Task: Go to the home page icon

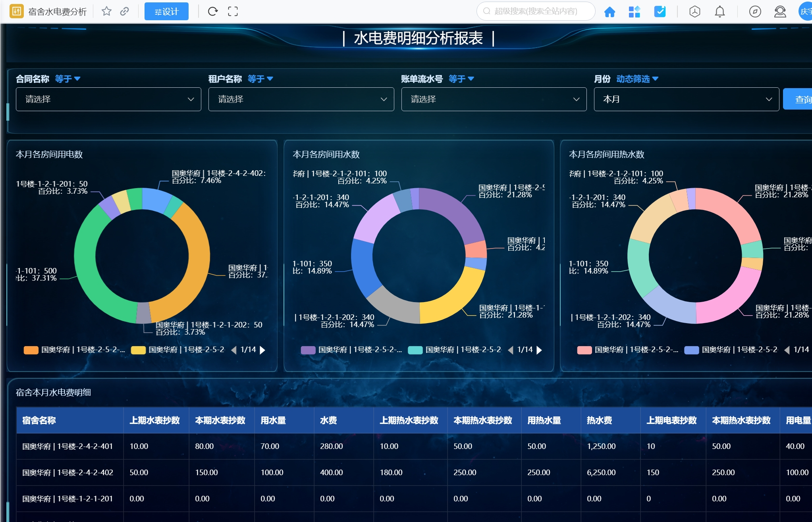Action: coord(609,12)
